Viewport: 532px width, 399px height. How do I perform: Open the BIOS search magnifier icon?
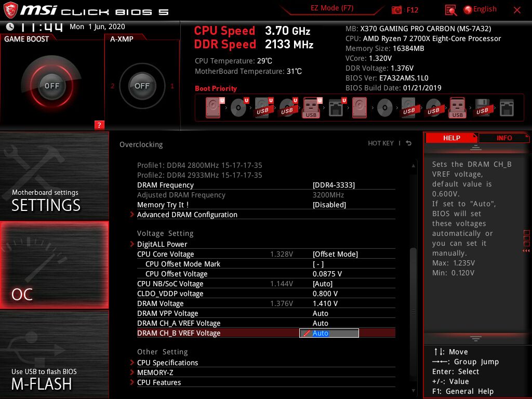coord(450,10)
